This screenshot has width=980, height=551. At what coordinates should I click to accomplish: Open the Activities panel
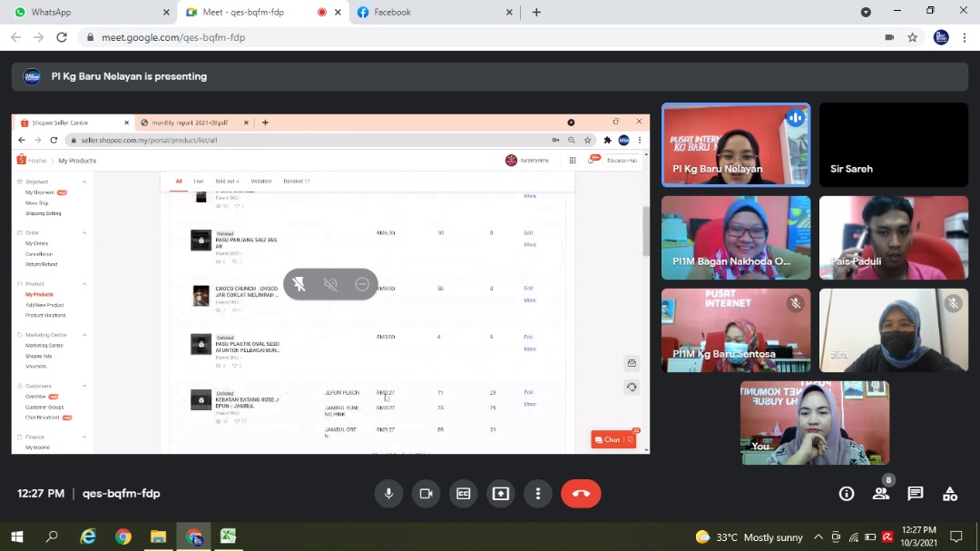click(950, 494)
